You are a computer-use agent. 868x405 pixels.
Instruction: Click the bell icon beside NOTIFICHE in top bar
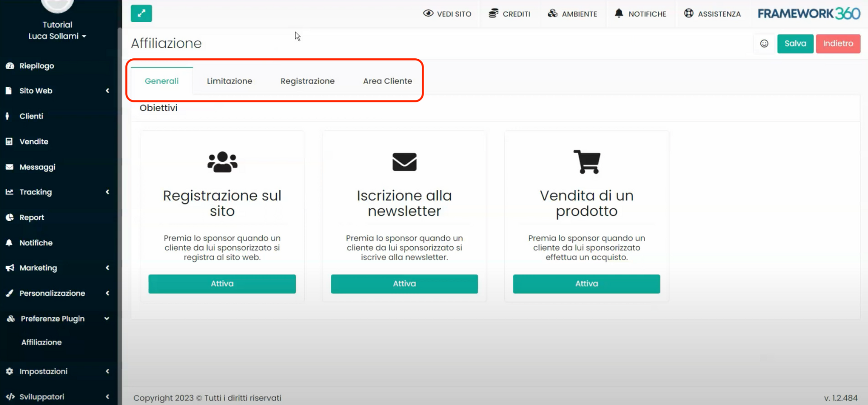coord(619,13)
